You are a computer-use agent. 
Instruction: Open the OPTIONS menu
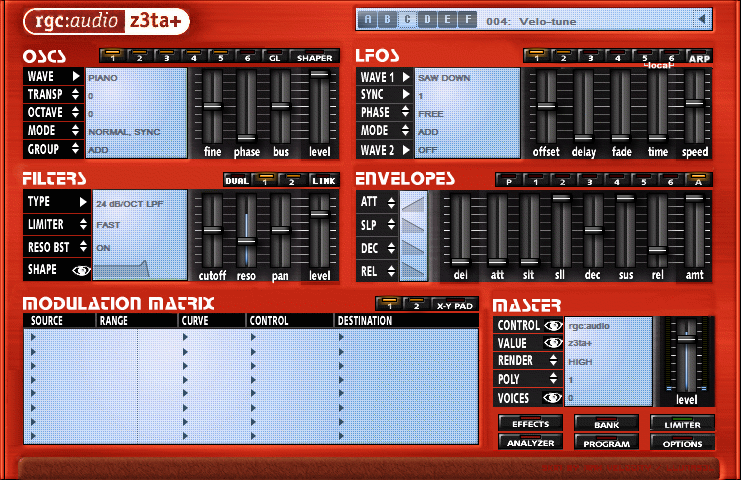click(x=682, y=442)
